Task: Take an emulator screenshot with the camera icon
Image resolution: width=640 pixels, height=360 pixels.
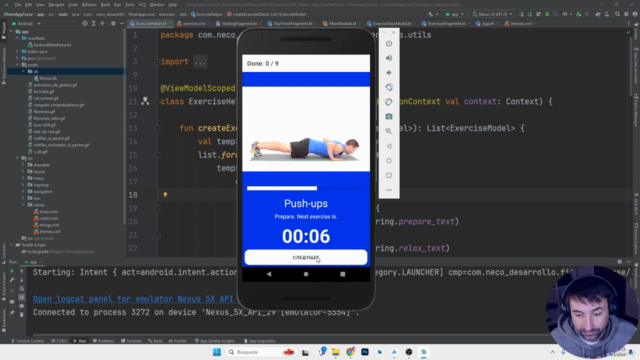Action: [x=389, y=117]
